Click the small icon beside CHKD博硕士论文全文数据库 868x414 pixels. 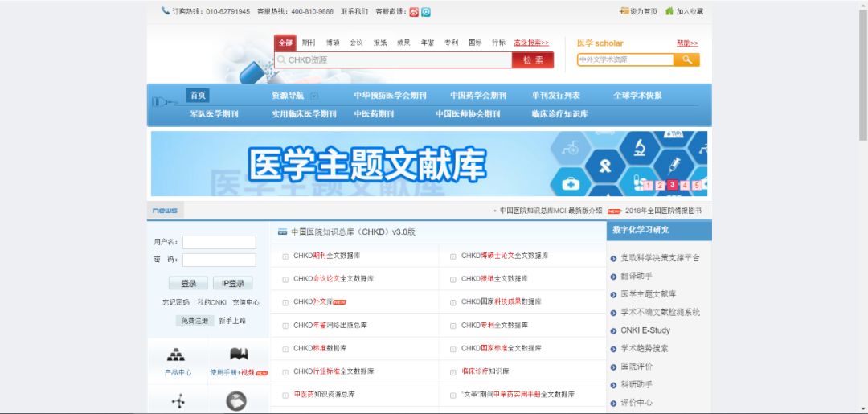click(452, 256)
